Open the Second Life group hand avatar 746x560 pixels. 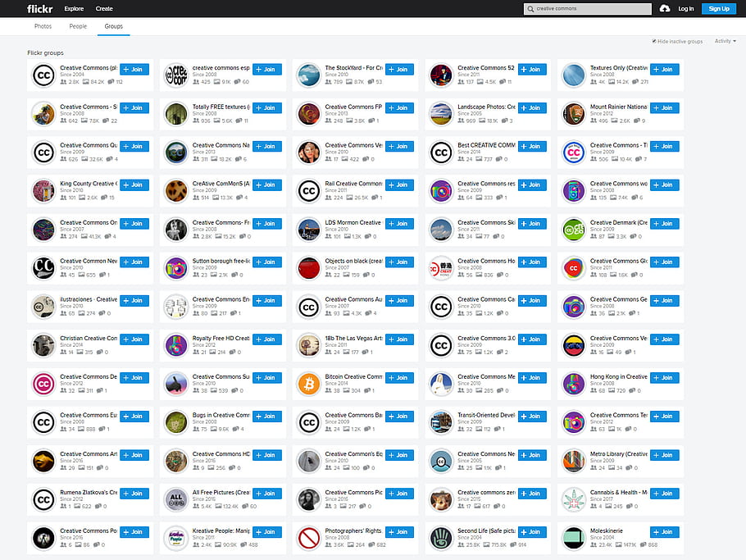pos(441,538)
